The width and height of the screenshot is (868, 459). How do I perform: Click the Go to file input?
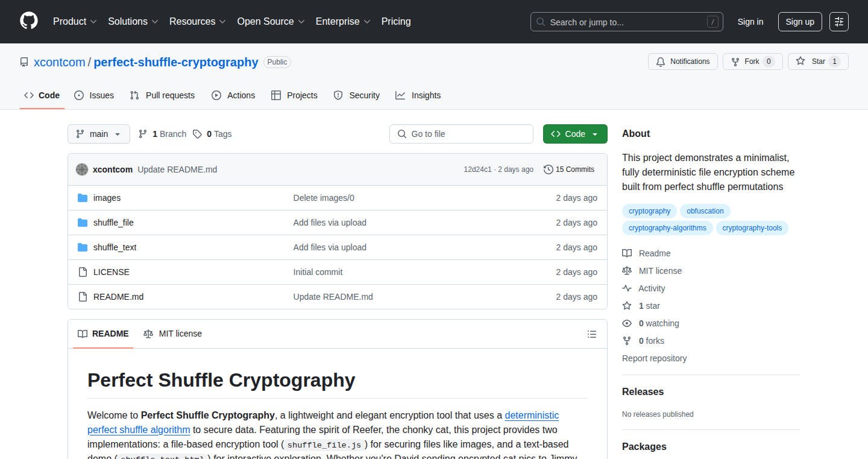pos(461,134)
